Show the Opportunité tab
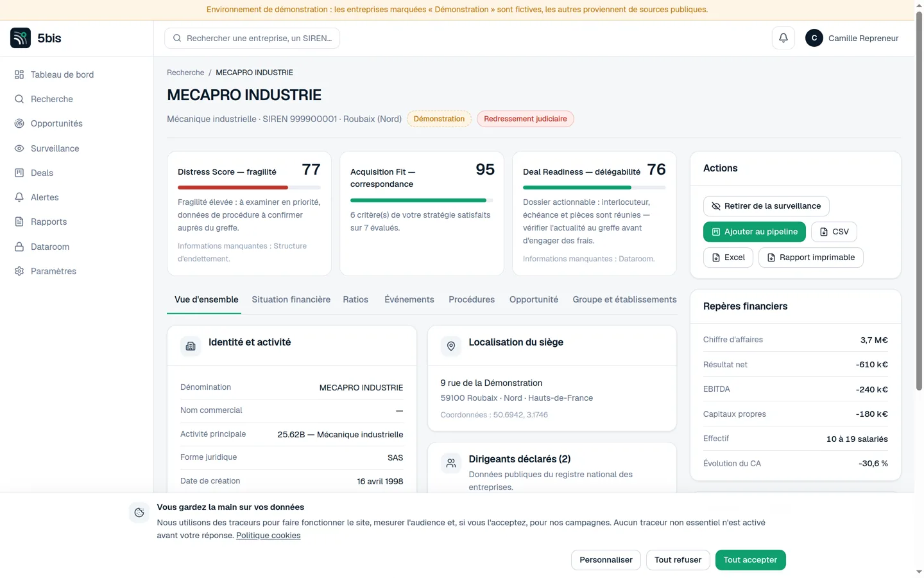 534,299
